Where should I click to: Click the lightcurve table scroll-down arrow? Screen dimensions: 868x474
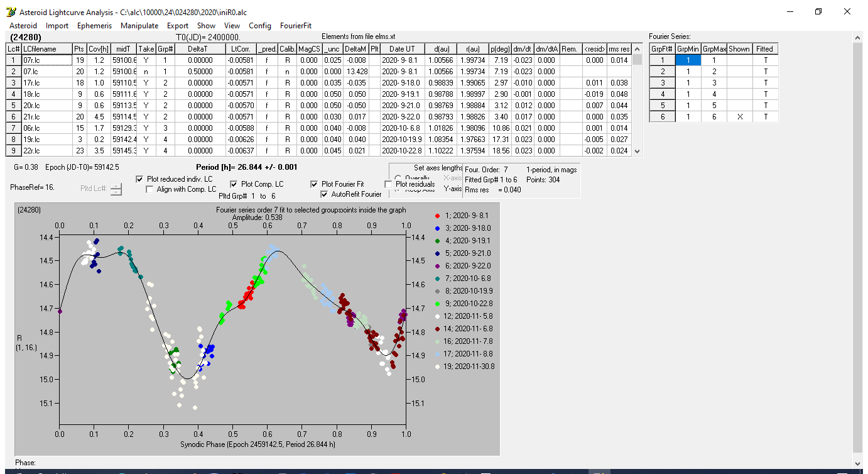point(637,151)
